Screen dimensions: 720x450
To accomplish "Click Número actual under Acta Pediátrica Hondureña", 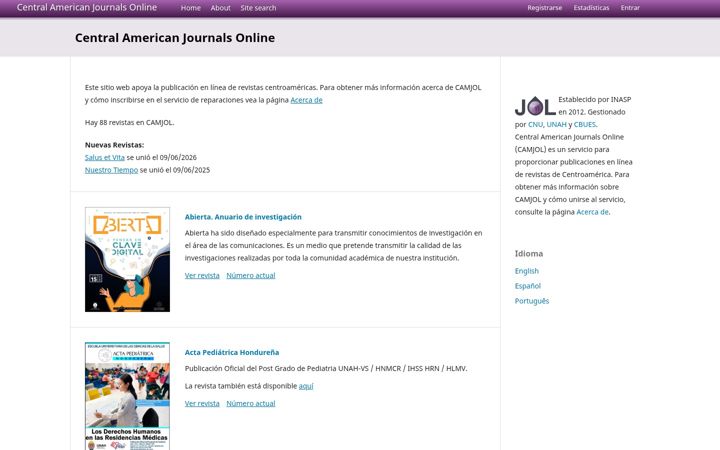I will click(x=251, y=404).
